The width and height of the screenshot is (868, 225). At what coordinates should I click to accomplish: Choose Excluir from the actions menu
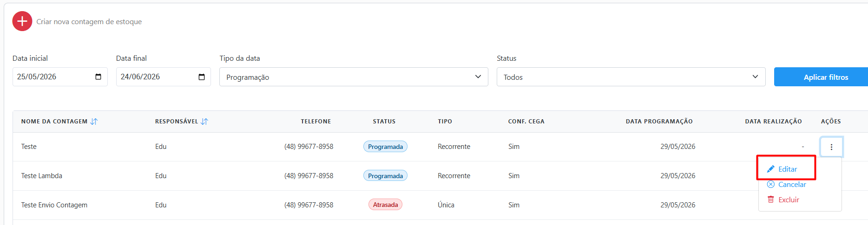pyautogui.click(x=789, y=200)
